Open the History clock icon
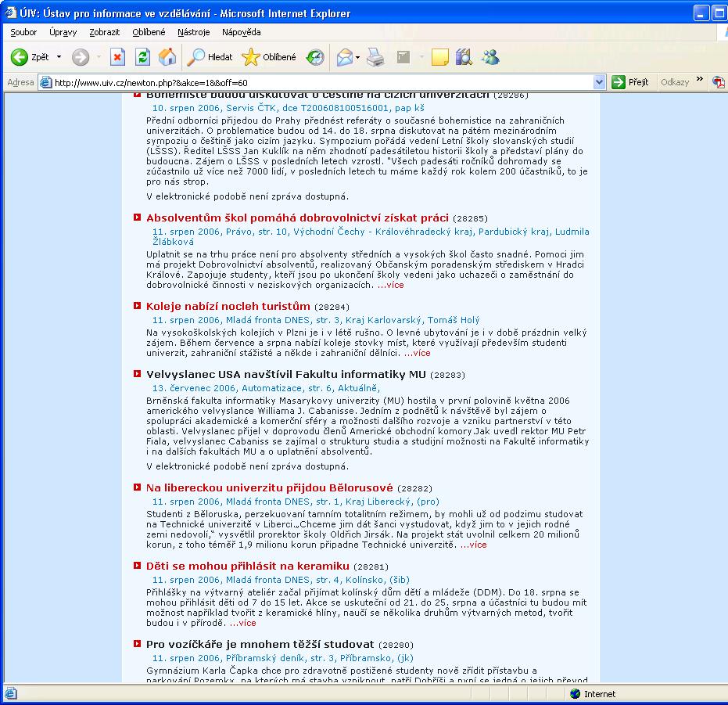Image resolution: width=728 pixels, height=705 pixels. (315, 57)
